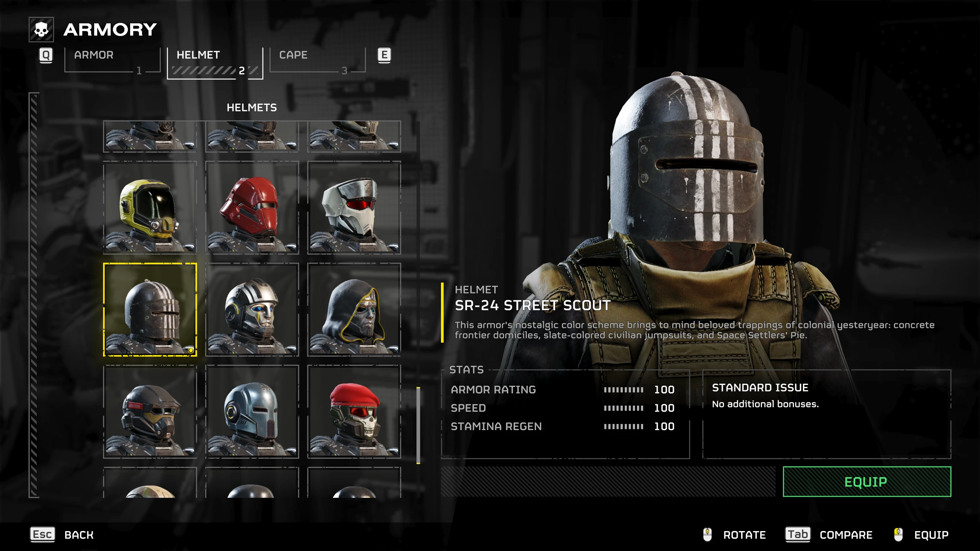The width and height of the screenshot is (980, 551).
Task: Pick the white helmet with red visor
Action: coord(354,208)
